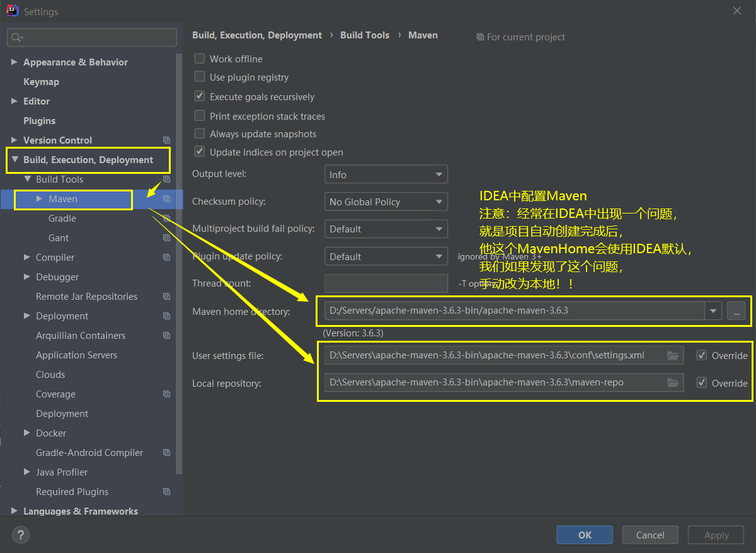Image resolution: width=756 pixels, height=553 pixels.
Task: Click project-level icon beside Version Control
Action: tap(166, 140)
